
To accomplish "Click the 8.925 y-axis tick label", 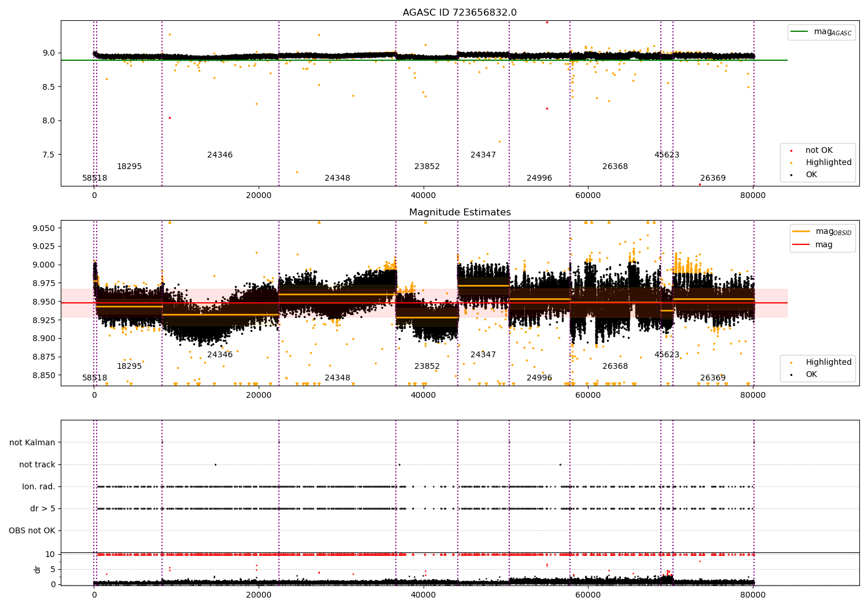I will (x=43, y=320).
